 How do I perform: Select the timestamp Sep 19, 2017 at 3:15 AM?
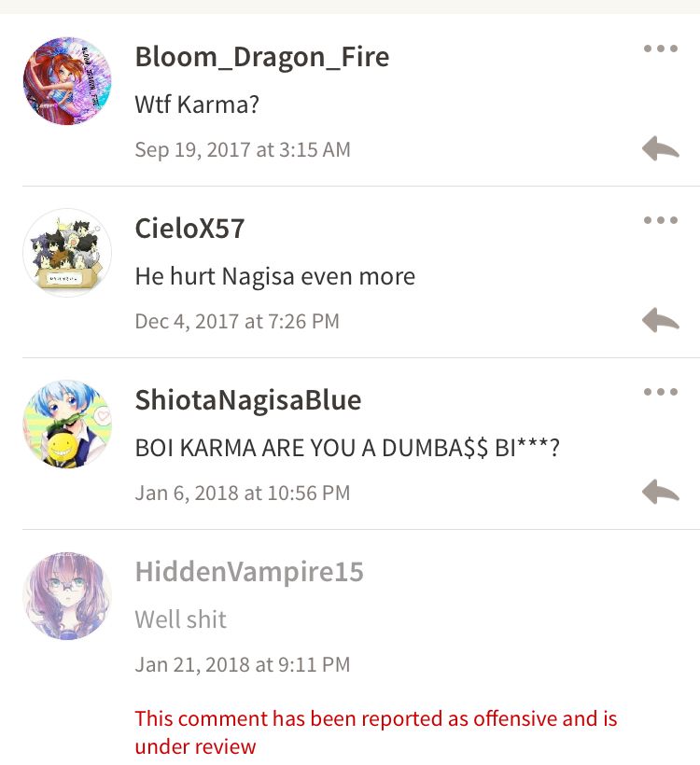point(243,150)
